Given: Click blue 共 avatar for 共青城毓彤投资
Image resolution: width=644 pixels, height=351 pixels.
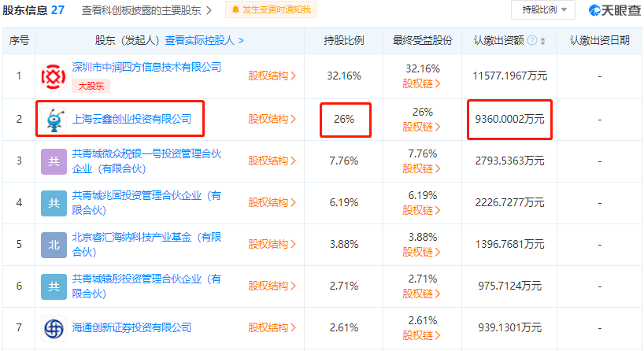Looking at the screenshot, I should 54,286.
